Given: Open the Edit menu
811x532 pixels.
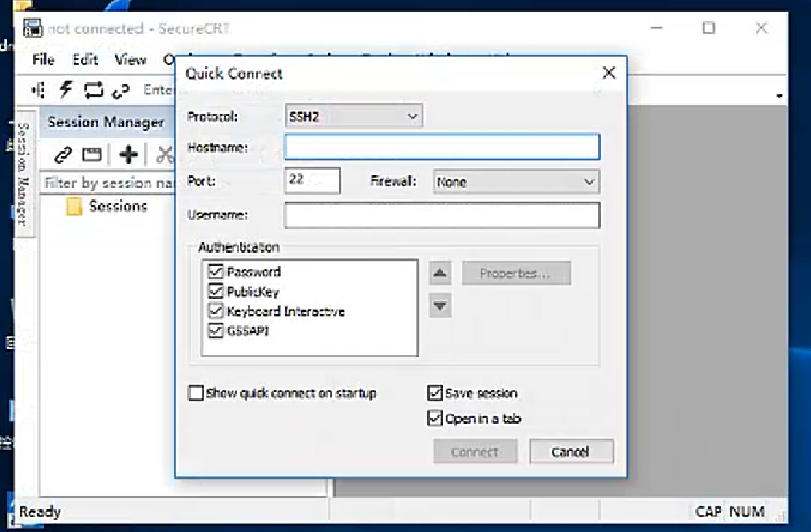Looking at the screenshot, I should [85, 60].
